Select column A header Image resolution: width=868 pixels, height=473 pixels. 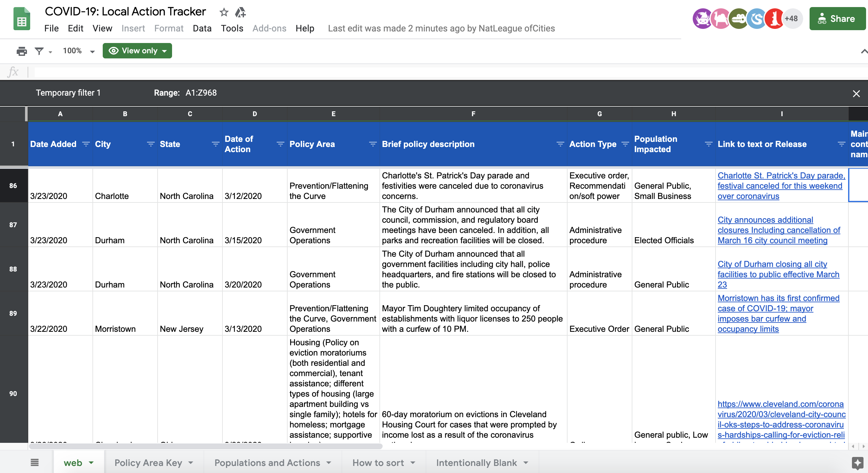pyautogui.click(x=60, y=114)
